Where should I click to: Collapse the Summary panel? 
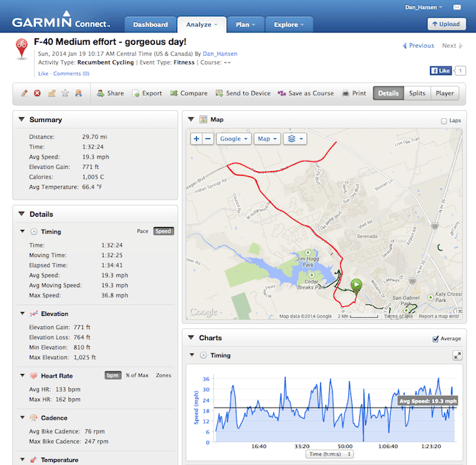click(21, 120)
